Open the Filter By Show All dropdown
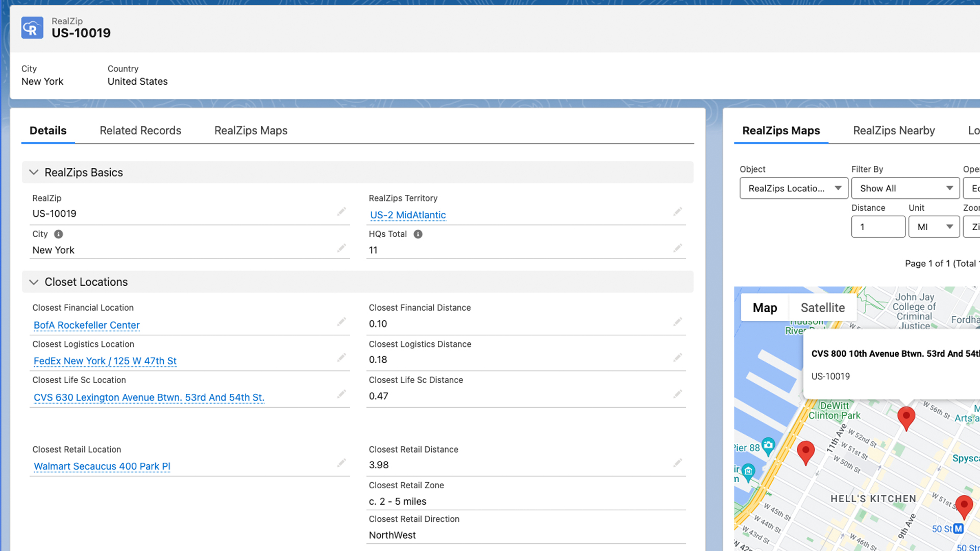 click(905, 188)
